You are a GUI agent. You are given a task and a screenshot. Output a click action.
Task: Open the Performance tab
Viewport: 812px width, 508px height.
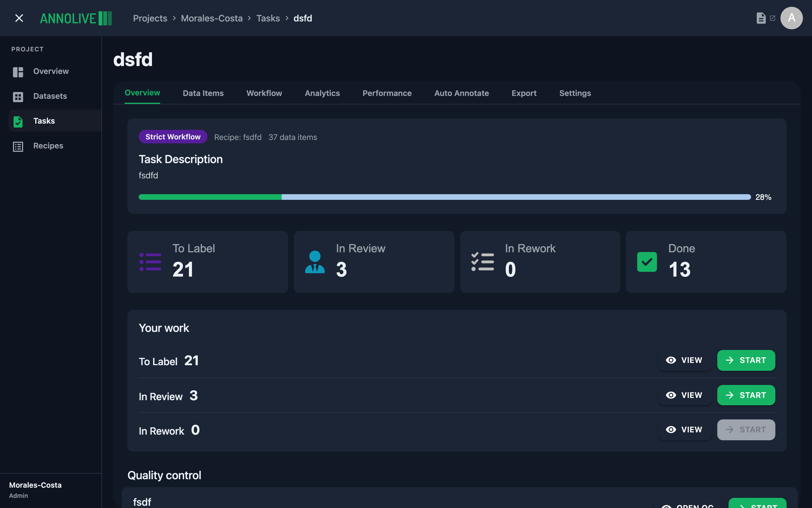(x=387, y=93)
